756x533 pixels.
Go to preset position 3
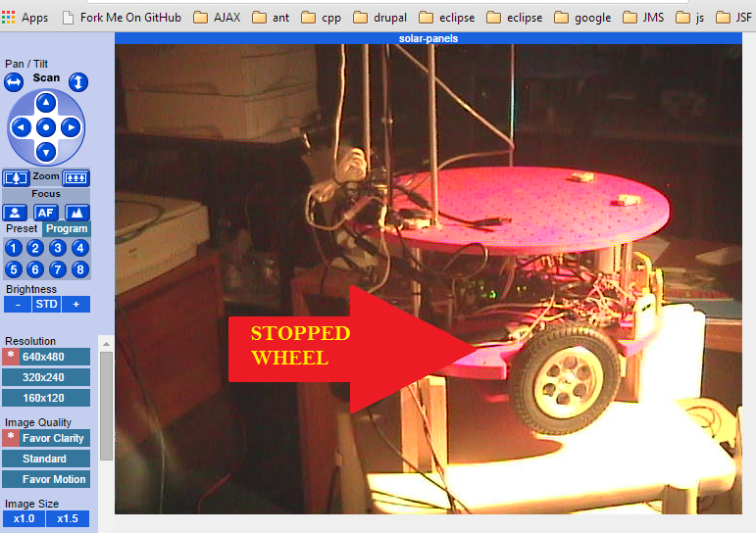(x=58, y=248)
